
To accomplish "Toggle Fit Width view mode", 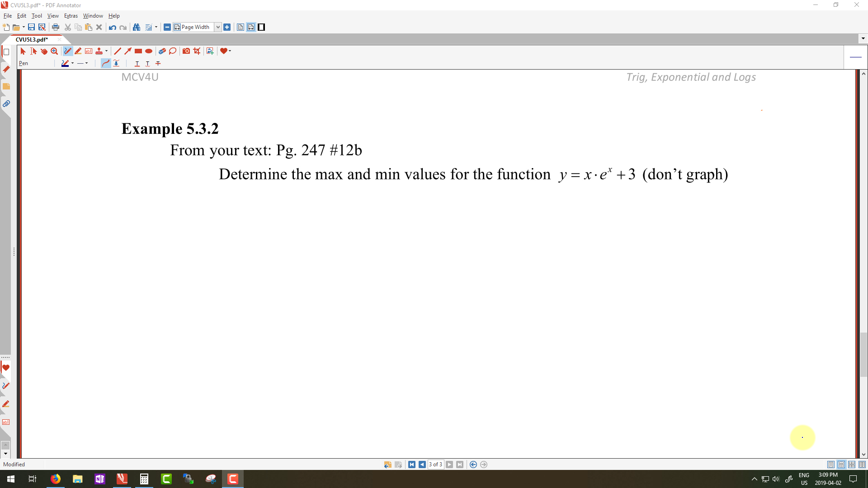I will click(251, 27).
